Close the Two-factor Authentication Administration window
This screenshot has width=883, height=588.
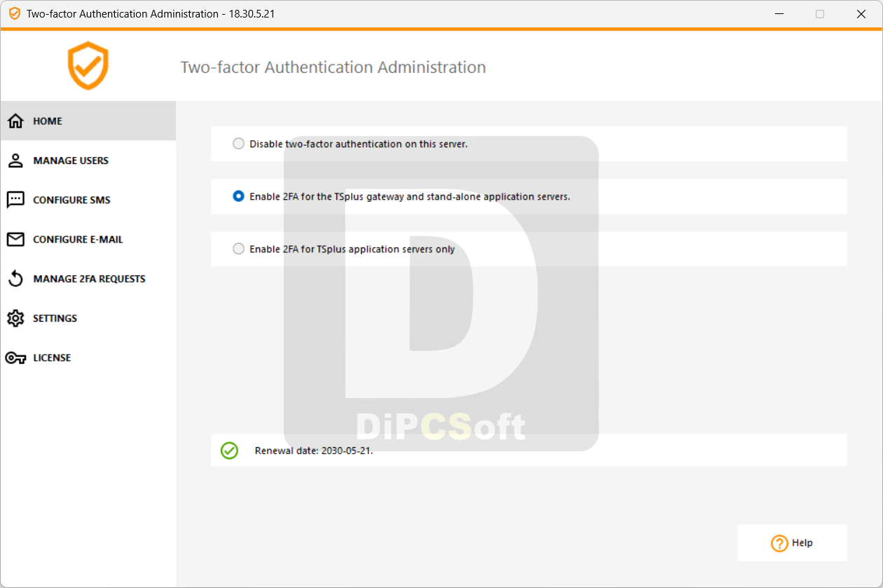click(x=861, y=14)
